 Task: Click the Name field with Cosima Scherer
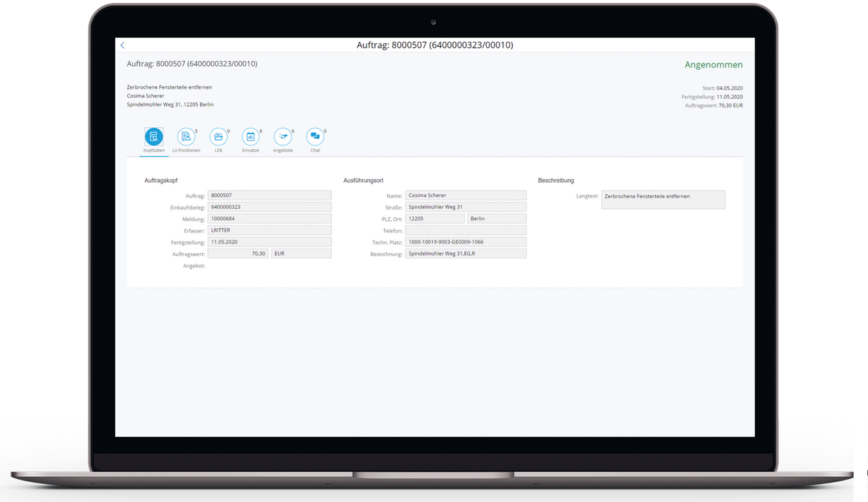click(465, 195)
